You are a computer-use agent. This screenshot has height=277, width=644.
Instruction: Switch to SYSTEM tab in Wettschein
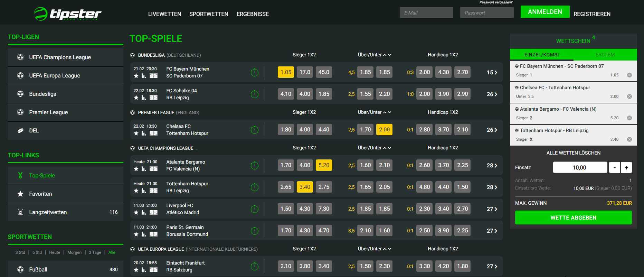(605, 55)
